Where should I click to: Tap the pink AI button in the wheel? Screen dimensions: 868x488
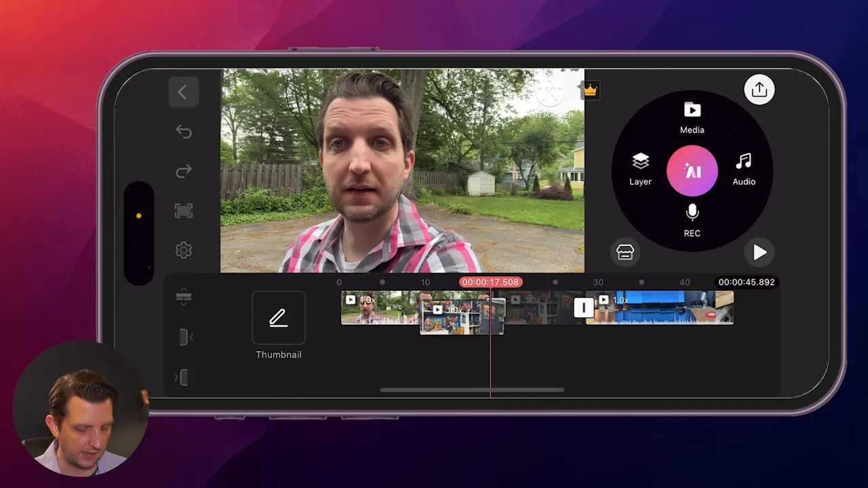[692, 171]
